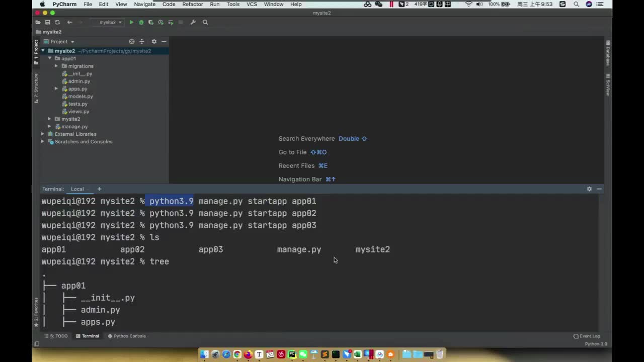Open Settings via the wrench icon
The image size is (644, 362).
(x=193, y=22)
